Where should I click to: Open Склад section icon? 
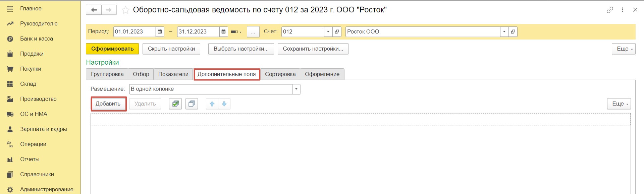[10, 84]
